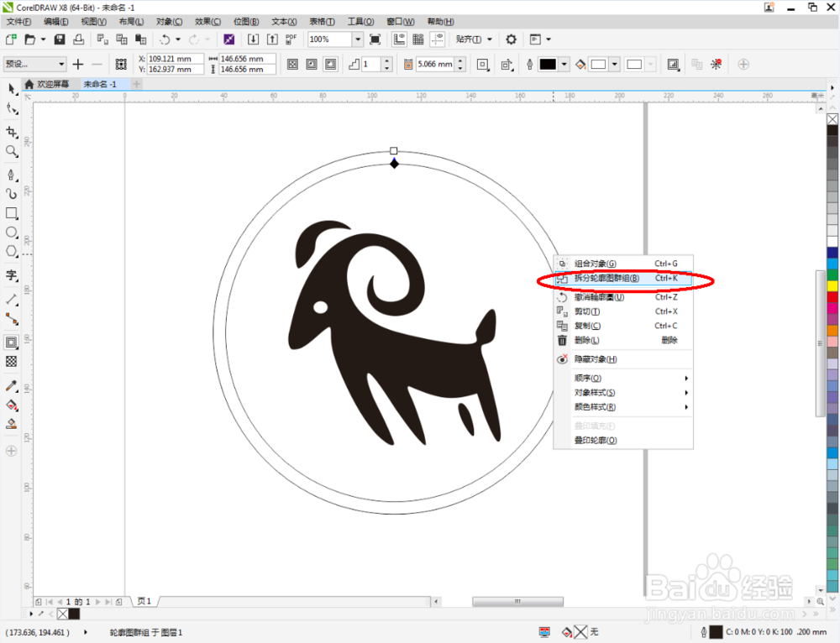Select the Interactive Fill bucket tool

pos(11,405)
